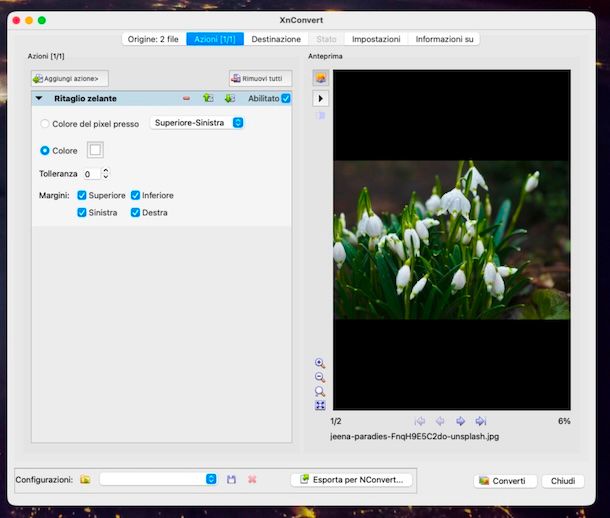The height and width of the screenshot is (518, 610).
Task: Go to the last preview image
Action: tap(481, 421)
